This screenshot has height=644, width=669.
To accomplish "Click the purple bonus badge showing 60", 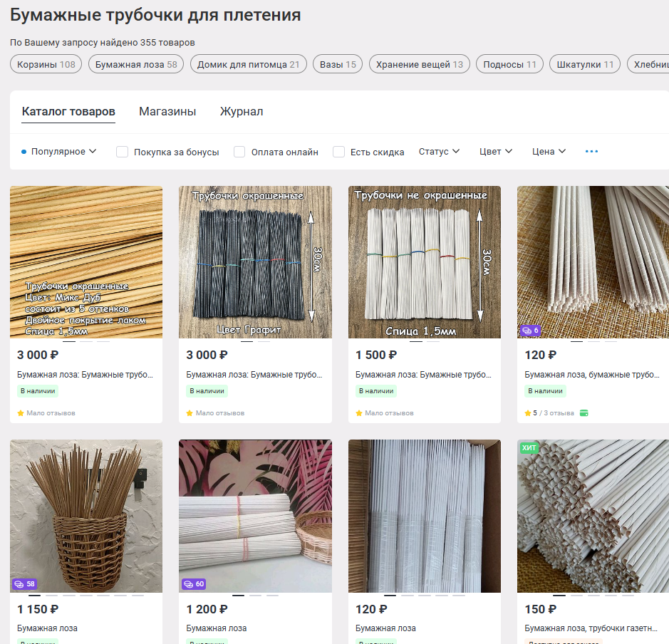I will click(194, 584).
